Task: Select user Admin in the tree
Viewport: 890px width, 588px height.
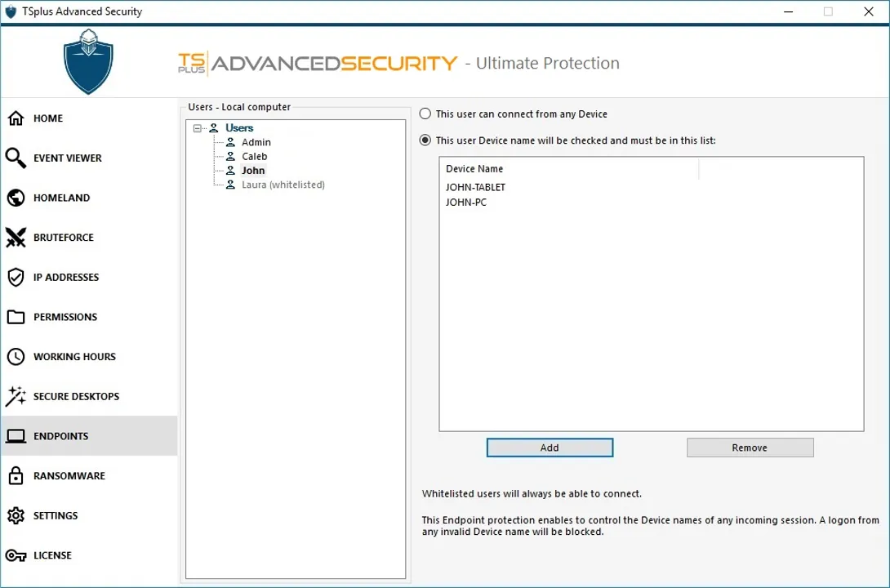Action: pos(256,142)
